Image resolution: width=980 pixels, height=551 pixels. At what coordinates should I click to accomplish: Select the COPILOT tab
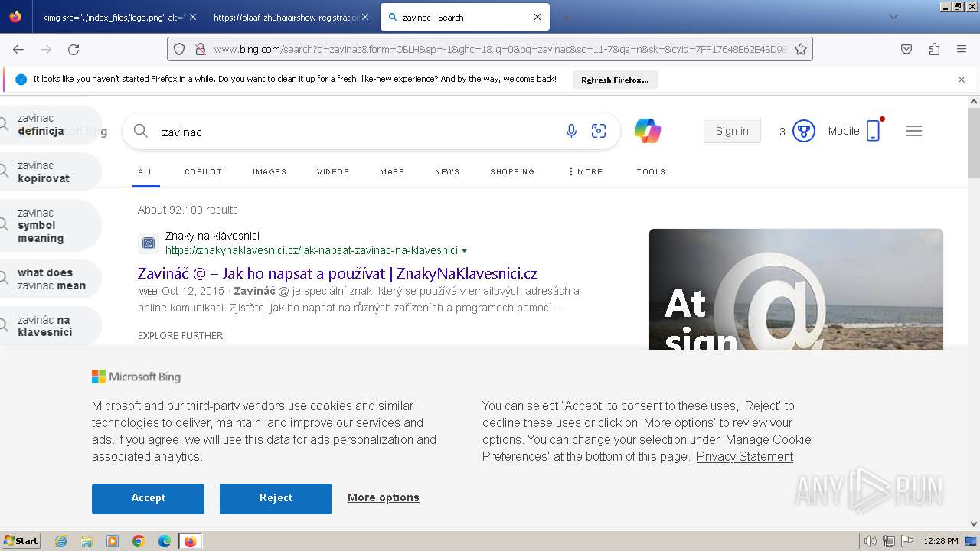click(x=203, y=171)
